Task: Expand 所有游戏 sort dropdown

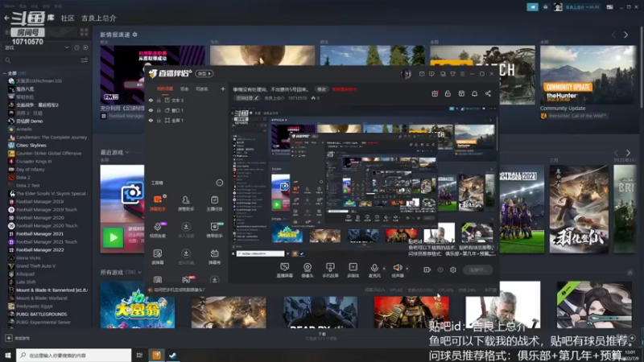Action: point(140,272)
